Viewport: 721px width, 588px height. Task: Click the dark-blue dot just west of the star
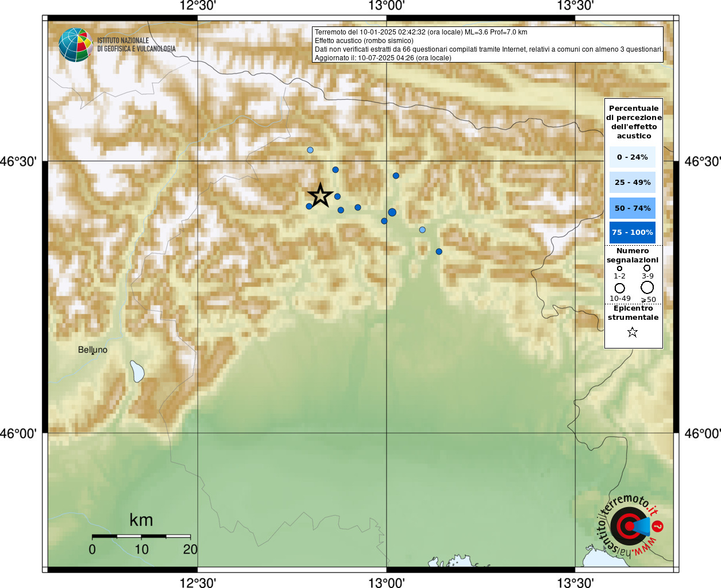tap(309, 206)
